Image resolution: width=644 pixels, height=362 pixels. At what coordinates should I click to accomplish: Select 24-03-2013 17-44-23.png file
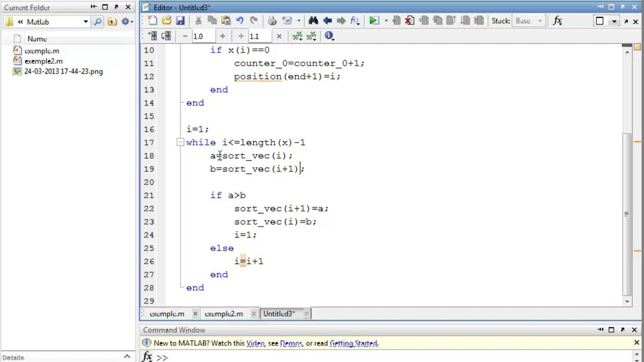(64, 71)
